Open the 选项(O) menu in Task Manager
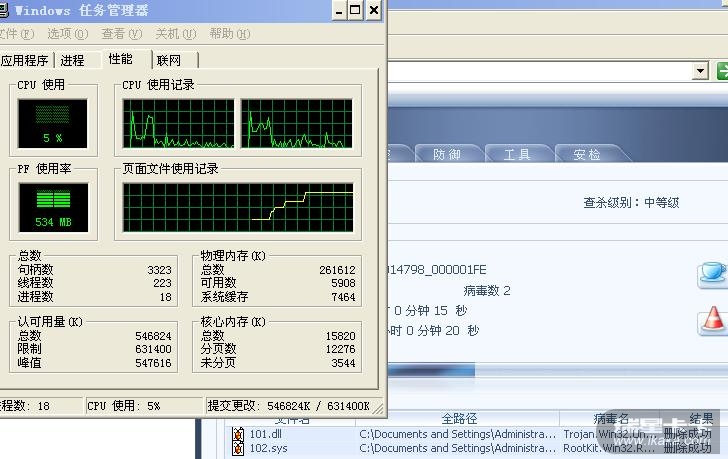The width and height of the screenshot is (728, 459). [68, 34]
